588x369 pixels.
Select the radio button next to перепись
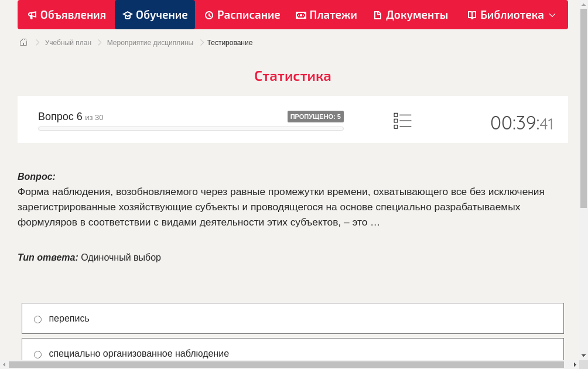[x=37, y=319]
